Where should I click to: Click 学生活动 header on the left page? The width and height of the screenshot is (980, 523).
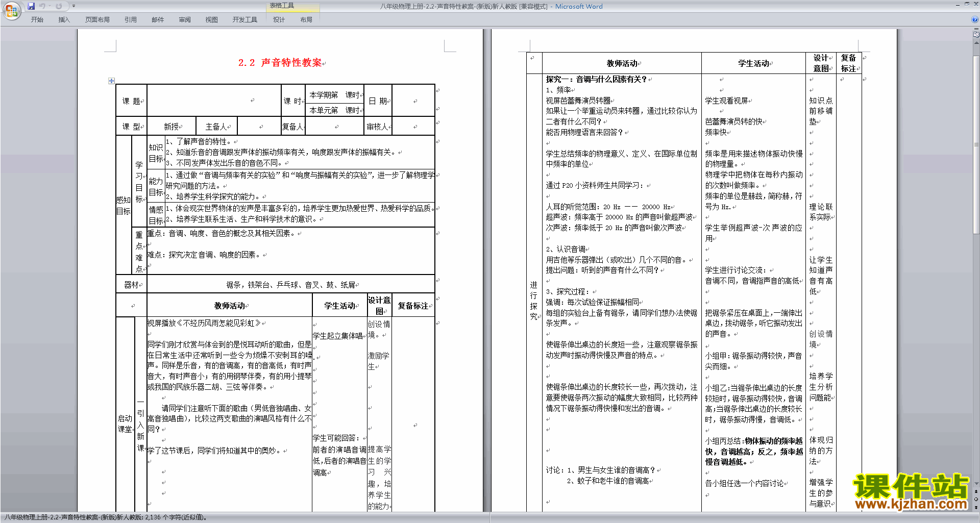click(339, 306)
